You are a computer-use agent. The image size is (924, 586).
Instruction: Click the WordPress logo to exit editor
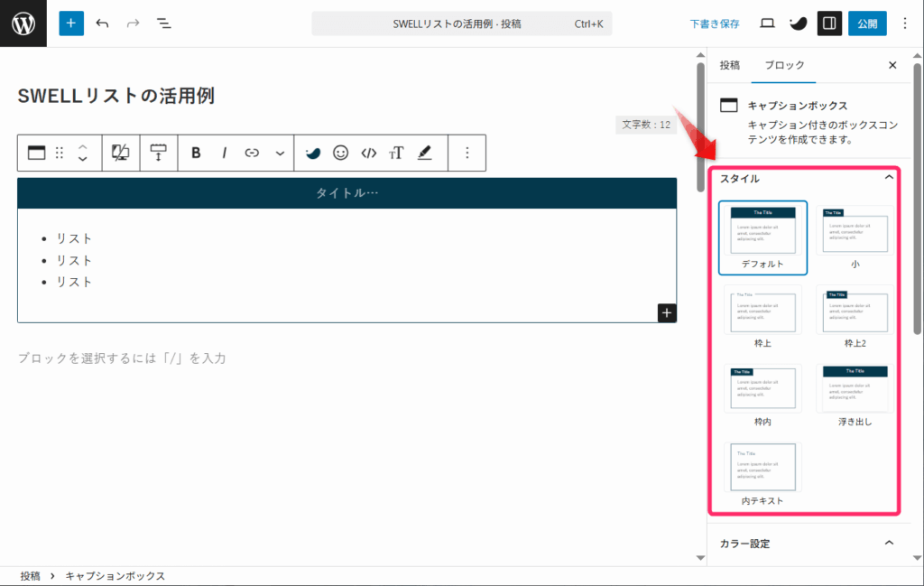click(x=23, y=23)
